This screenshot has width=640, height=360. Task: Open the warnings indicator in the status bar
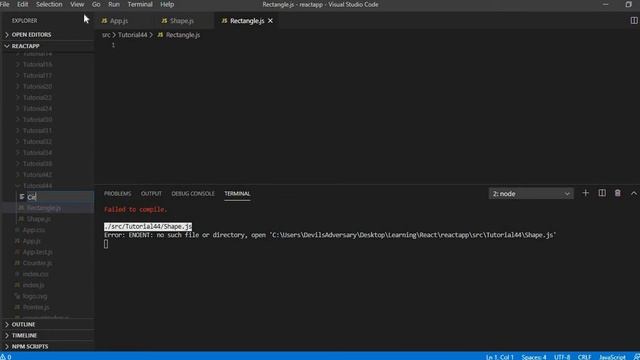[6, 357]
